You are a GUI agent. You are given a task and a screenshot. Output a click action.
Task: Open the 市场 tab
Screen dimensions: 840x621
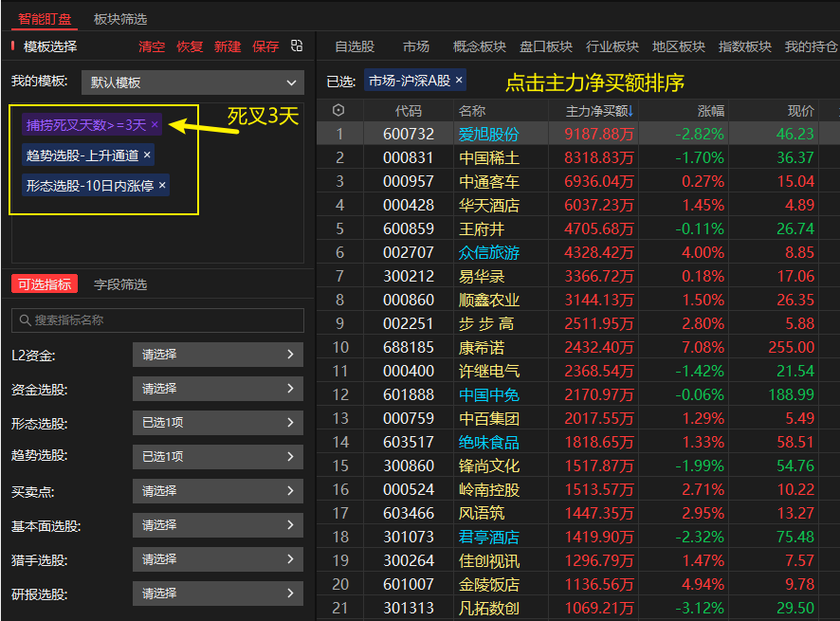(416, 46)
